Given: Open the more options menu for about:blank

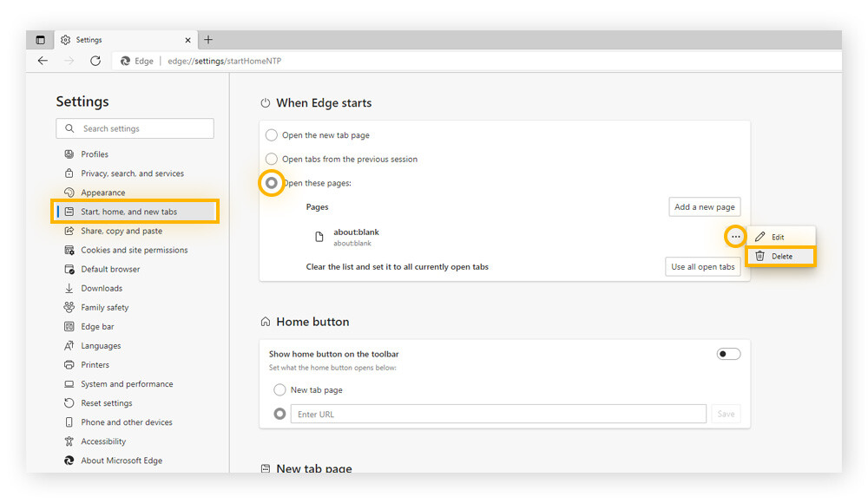Looking at the screenshot, I should [x=735, y=237].
